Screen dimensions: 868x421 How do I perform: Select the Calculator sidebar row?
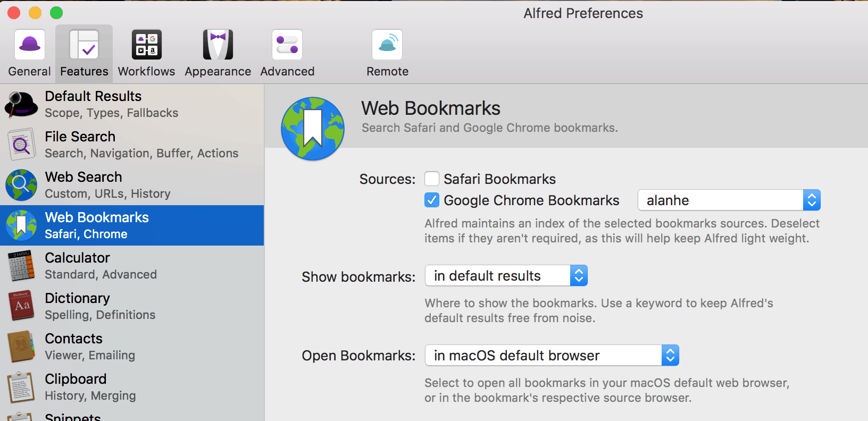tap(132, 266)
